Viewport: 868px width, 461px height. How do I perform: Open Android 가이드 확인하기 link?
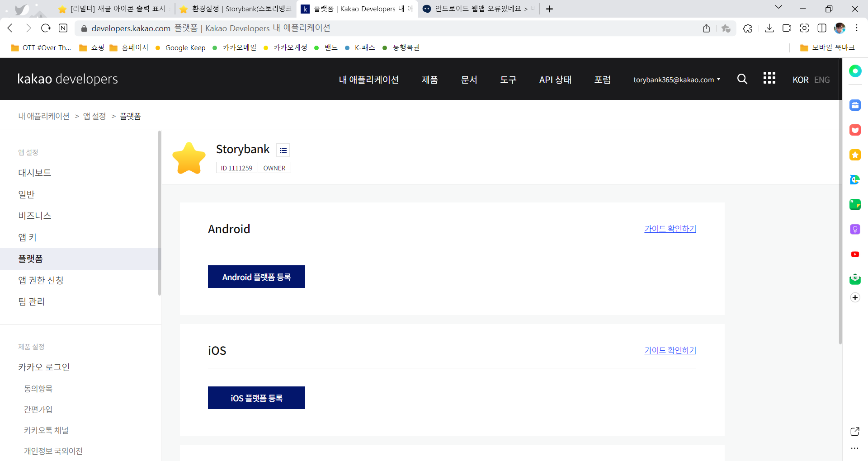(670, 229)
